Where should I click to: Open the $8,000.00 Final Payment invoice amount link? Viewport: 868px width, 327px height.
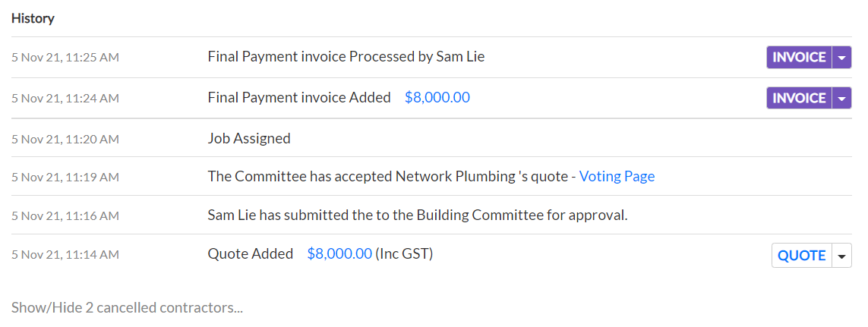[437, 98]
